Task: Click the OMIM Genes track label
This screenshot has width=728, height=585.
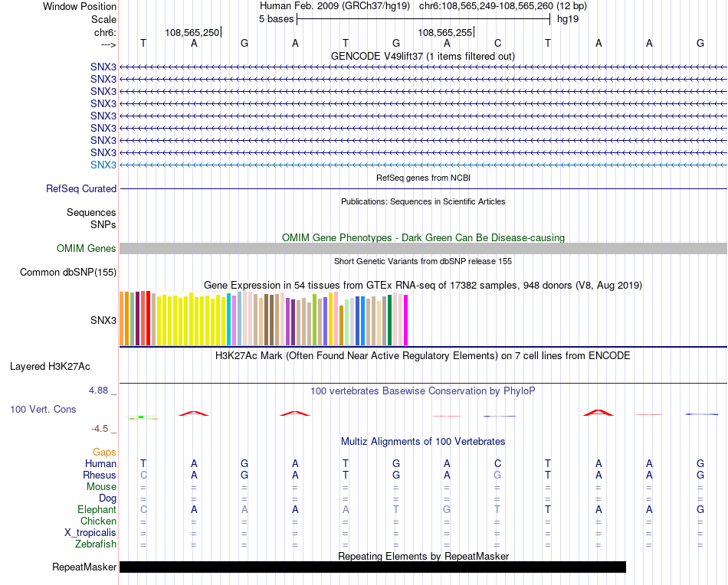Action: (87, 248)
